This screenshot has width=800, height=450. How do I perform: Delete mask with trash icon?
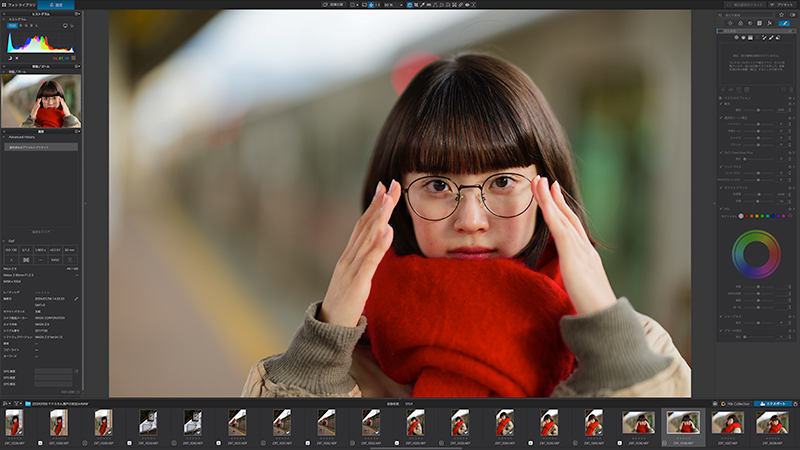pos(791,89)
